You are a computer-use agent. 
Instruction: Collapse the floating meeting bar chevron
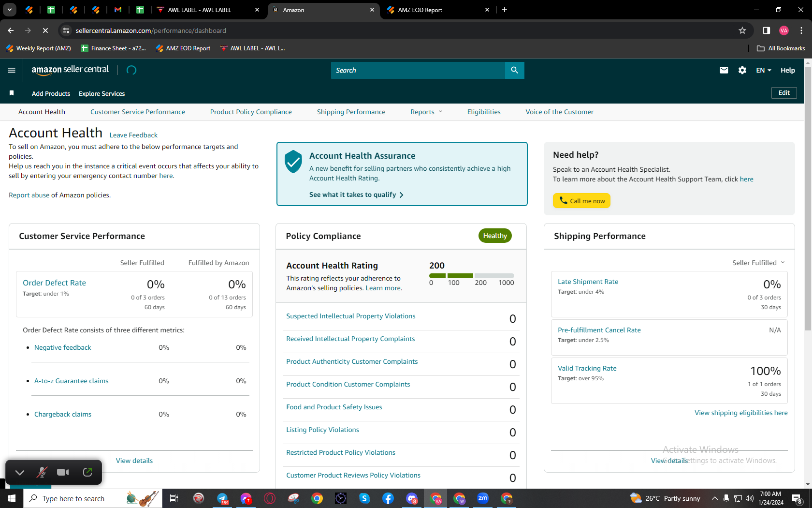coord(20,472)
